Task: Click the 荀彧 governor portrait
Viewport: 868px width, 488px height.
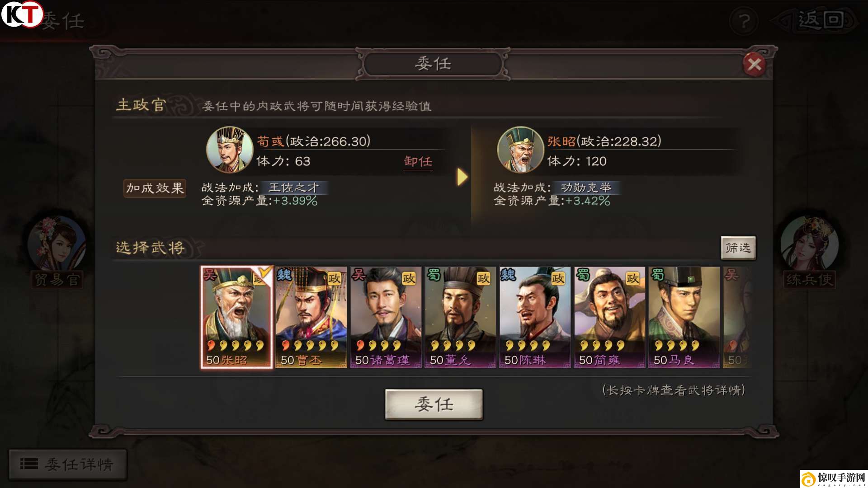Action: tap(229, 150)
